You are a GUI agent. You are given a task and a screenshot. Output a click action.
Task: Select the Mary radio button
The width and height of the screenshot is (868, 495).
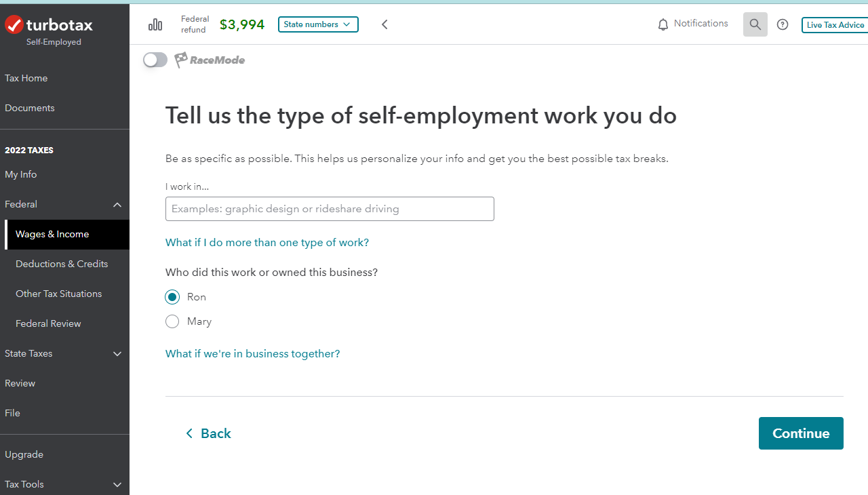[x=172, y=321]
